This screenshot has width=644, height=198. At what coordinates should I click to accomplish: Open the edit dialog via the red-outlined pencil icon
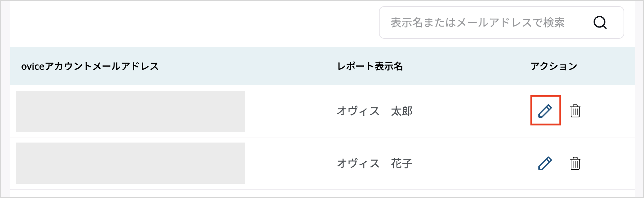tap(545, 110)
